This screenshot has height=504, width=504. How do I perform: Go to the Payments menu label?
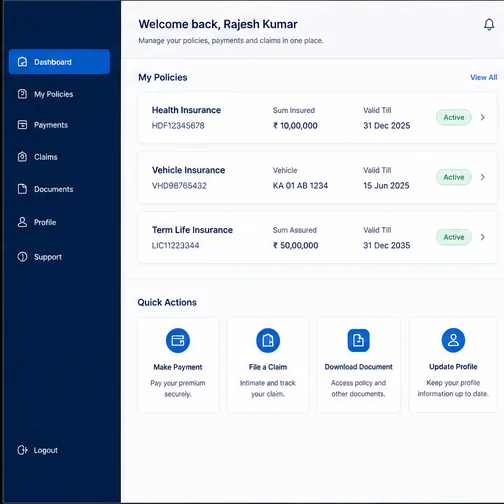click(x=51, y=125)
